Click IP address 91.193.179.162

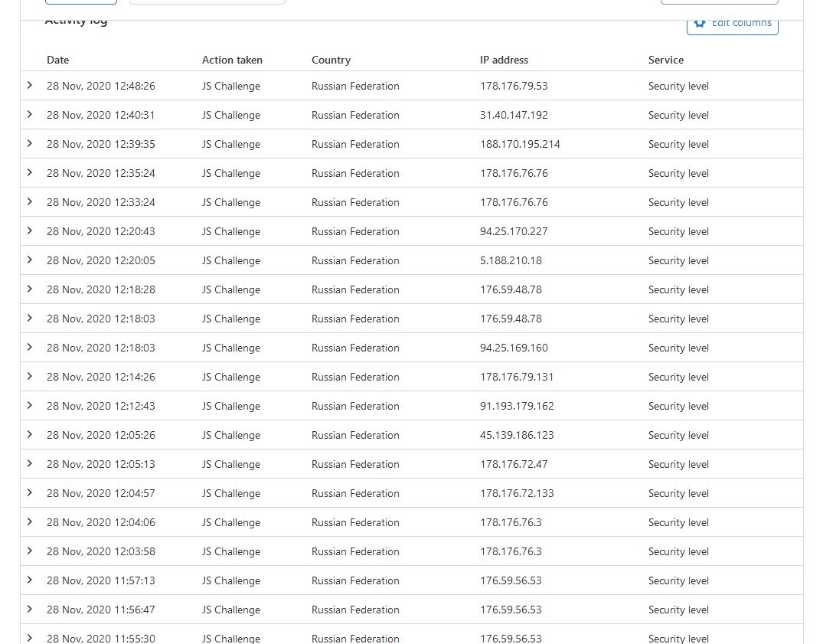tap(517, 406)
